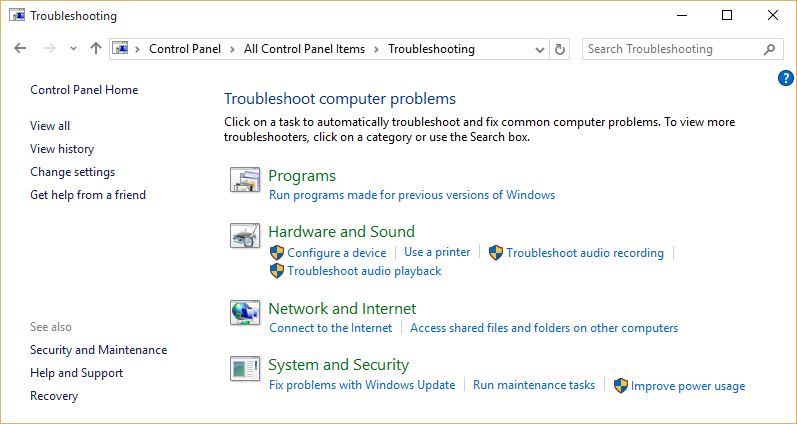
Task: Click Fix problems with Windows Update
Action: [362, 385]
